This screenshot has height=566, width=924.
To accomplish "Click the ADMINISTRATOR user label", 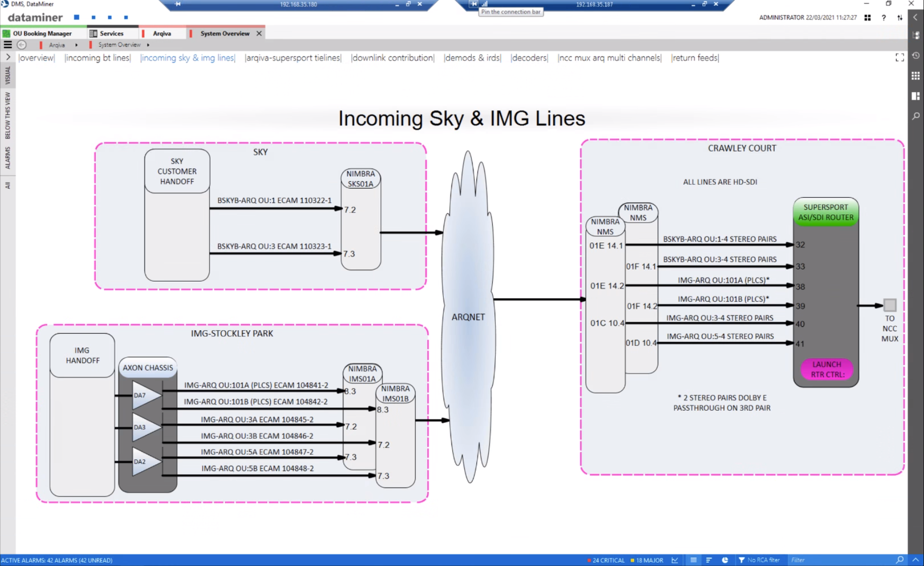I will pos(781,18).
